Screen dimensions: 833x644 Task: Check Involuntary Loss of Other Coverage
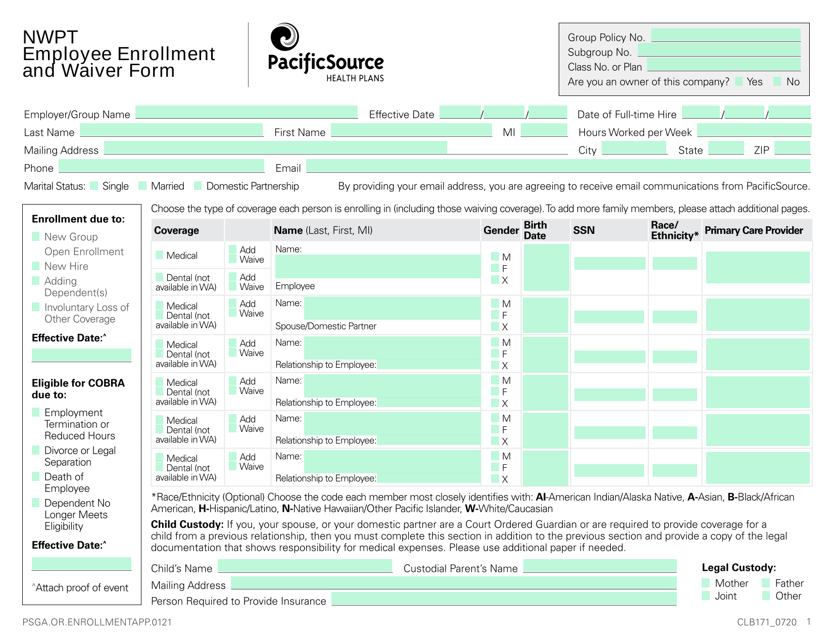pos(36,307)
